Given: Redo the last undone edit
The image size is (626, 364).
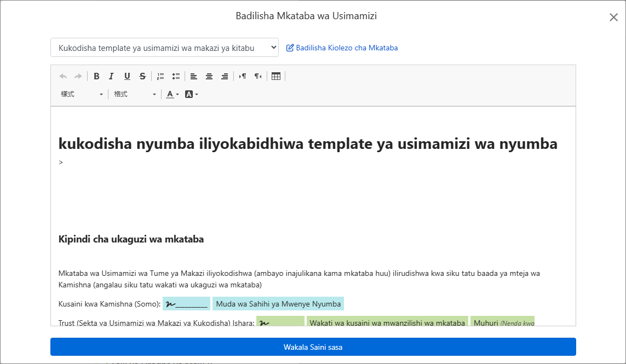Looking at the screenshot, I should [x=78, y=76].
